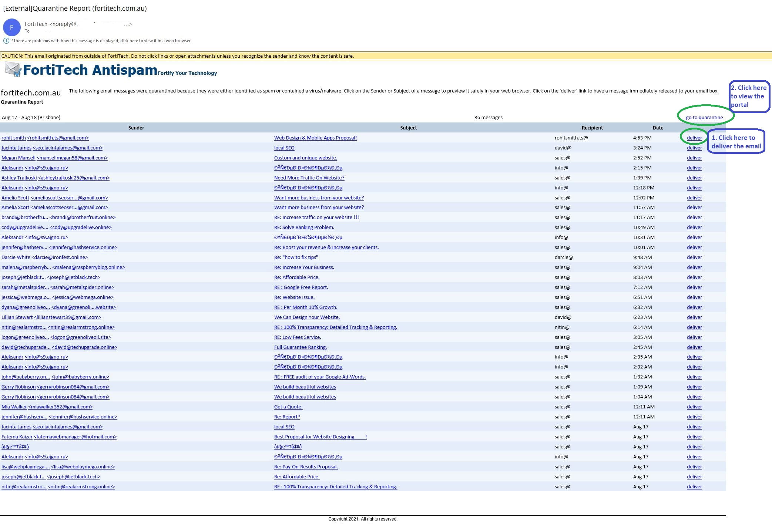Open sender Mia Walker link
Screen dimensions: 772x532
tap(47, 407)
